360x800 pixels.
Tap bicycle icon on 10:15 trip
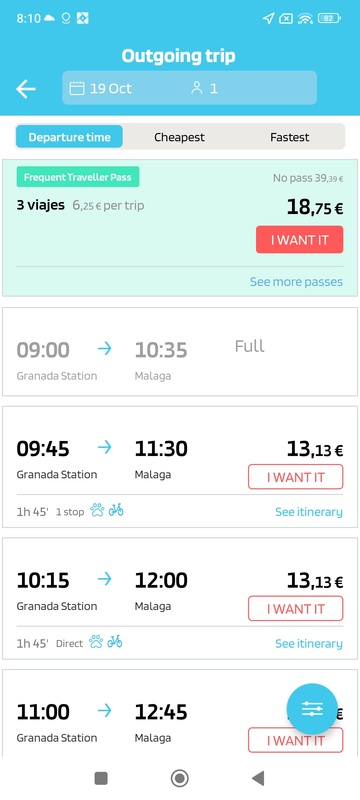(x=115, y=642)
